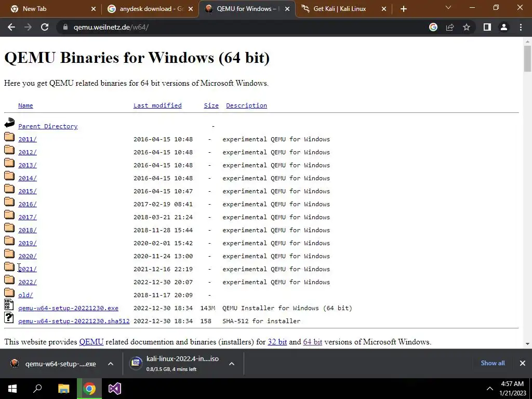Click the page vertical scrollbar thumb
The image size is (532, 399).
coord(527,58)
